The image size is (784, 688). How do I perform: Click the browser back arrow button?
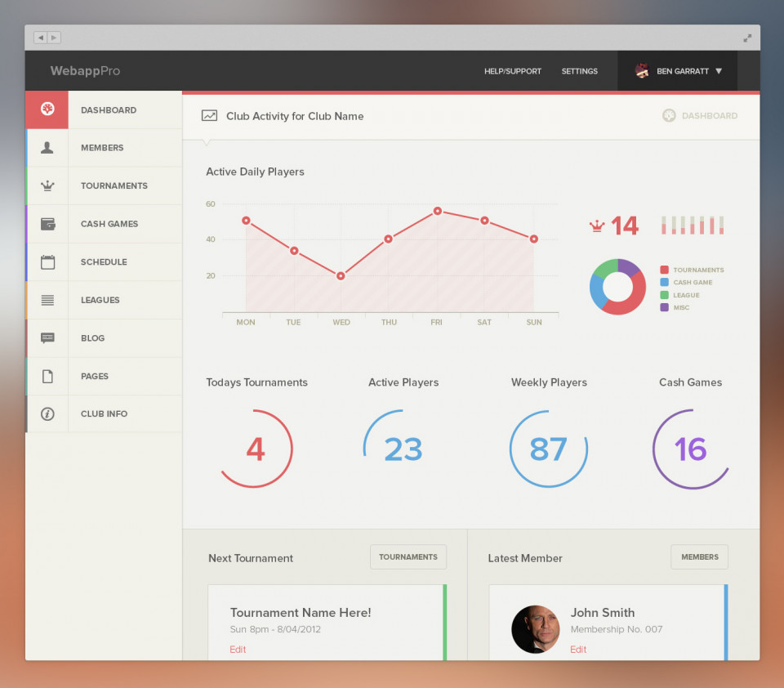pyautogui.click(x=40, y=38)
